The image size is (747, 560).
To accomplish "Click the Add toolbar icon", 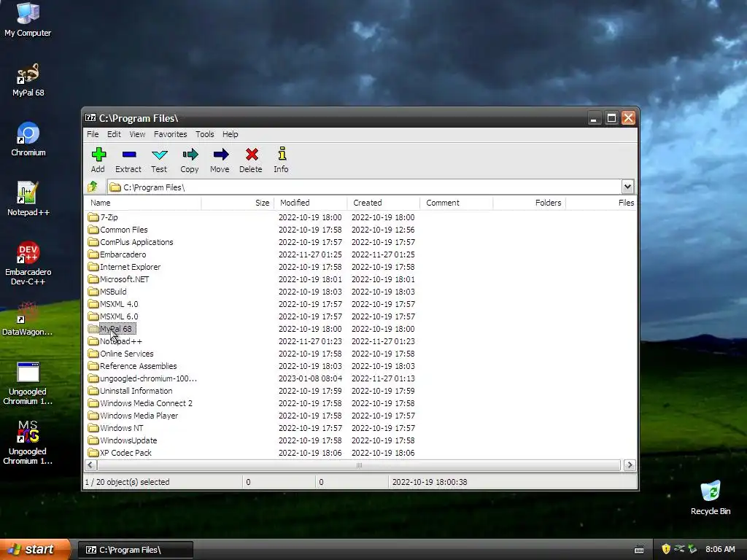I will (98, 155).
